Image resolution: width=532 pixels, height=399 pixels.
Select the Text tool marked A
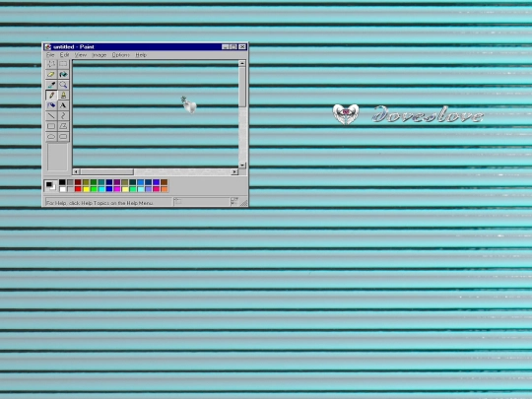(x=63, y=105)
